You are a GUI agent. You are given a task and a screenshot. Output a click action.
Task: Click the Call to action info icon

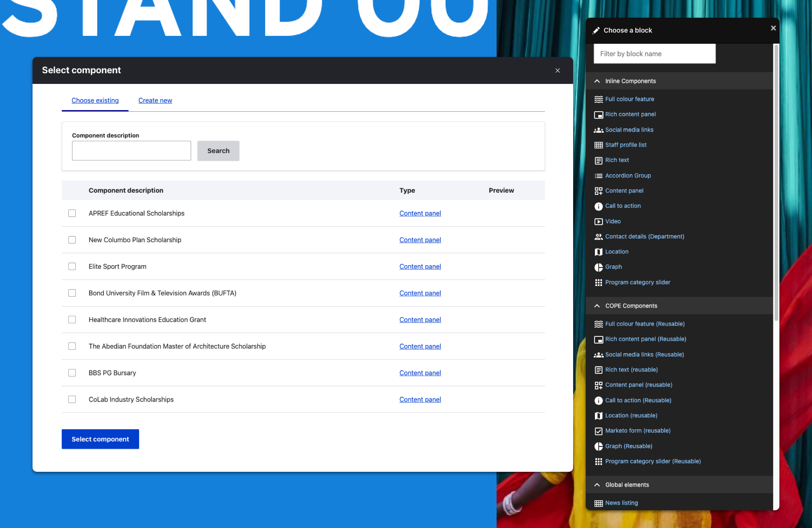[598, 206]
